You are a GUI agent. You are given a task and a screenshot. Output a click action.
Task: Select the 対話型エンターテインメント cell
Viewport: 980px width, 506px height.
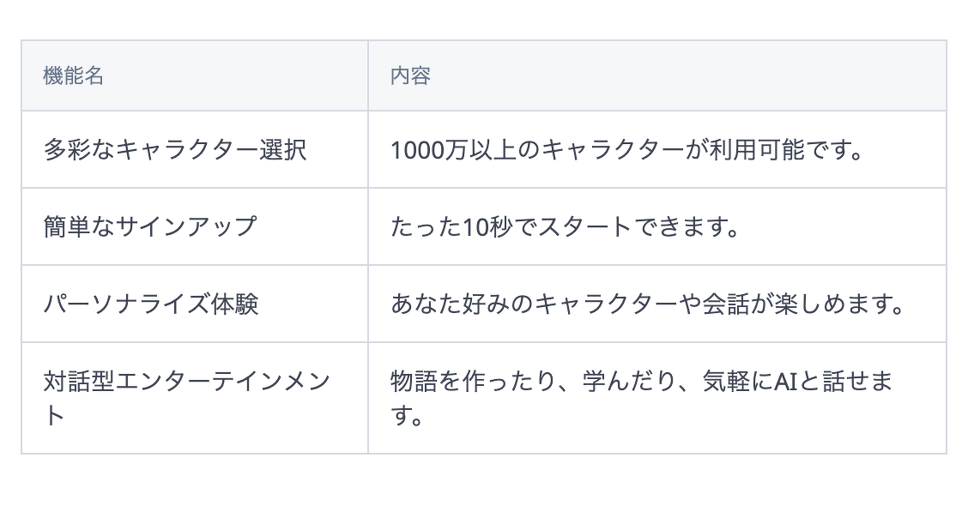pyautogui.click(x=195, y=398)
